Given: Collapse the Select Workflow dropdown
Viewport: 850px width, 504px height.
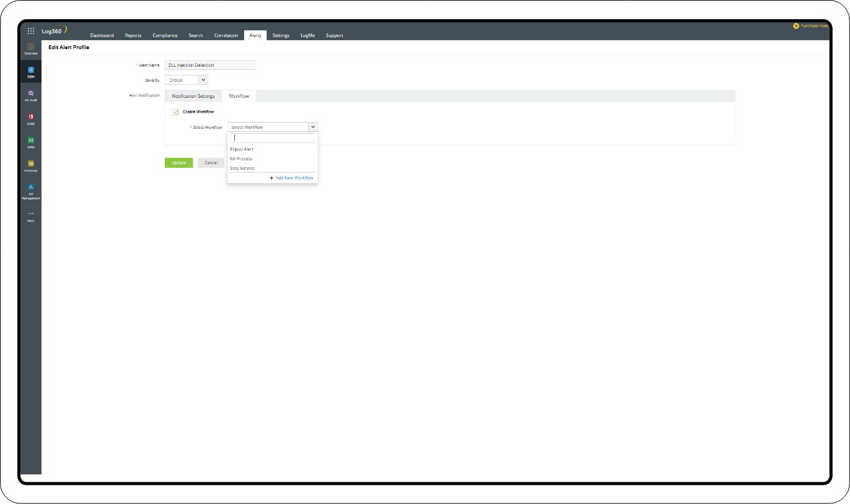Looking at the screenshot, I should pos(313,127).
